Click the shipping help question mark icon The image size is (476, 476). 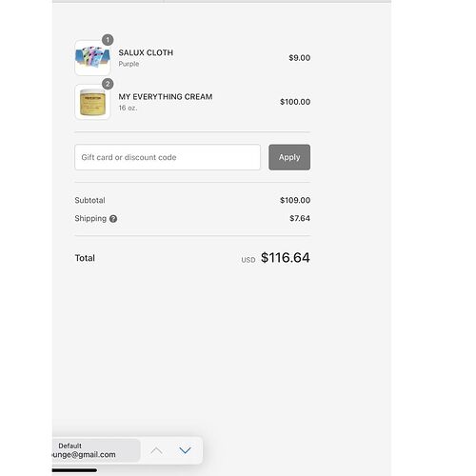113,219
